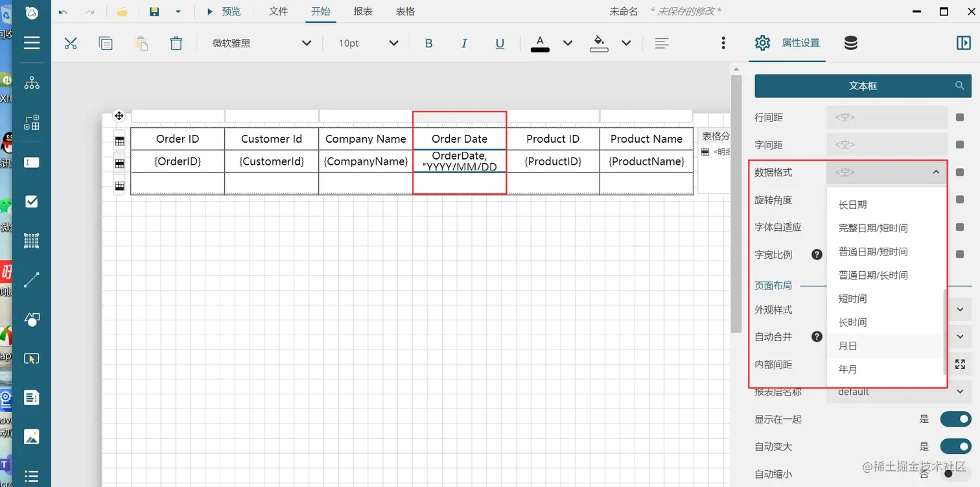Screen dimensions: 980x487
Task: Click the square marker beside 行间距
Action: pos(960,117)
